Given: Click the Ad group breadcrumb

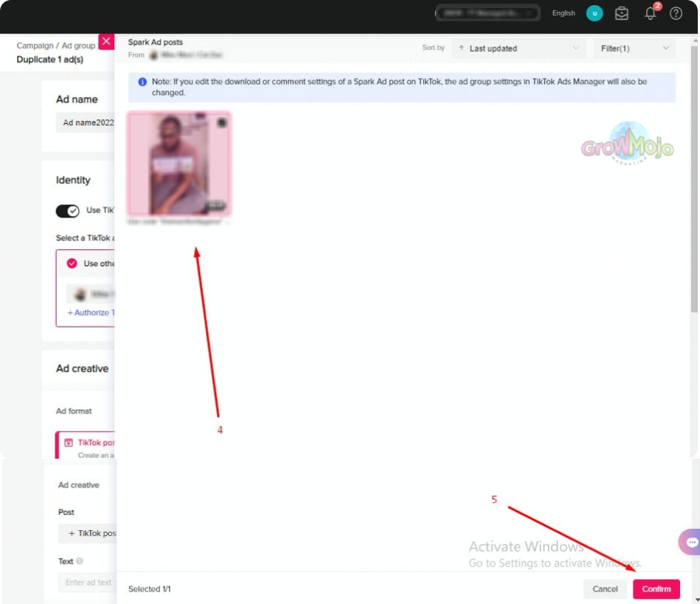Looking at the screenshot, I should (78, 46).
